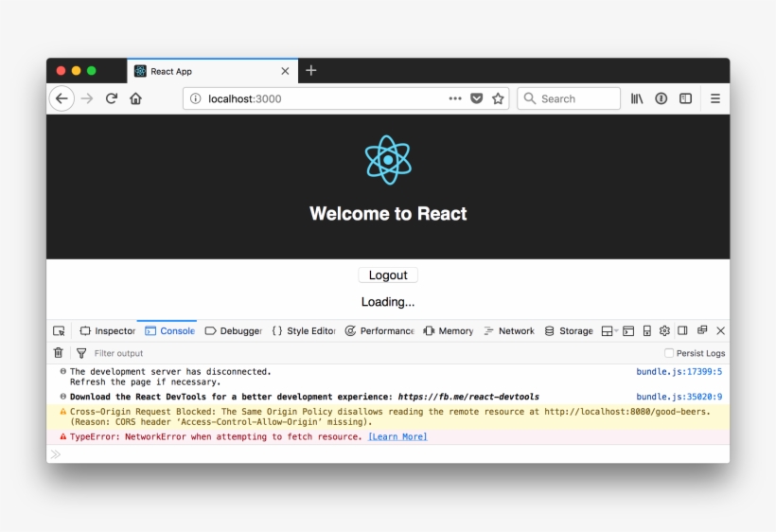Click the console command input line
The width and height of the screenshot is (776, 532).
388,454
